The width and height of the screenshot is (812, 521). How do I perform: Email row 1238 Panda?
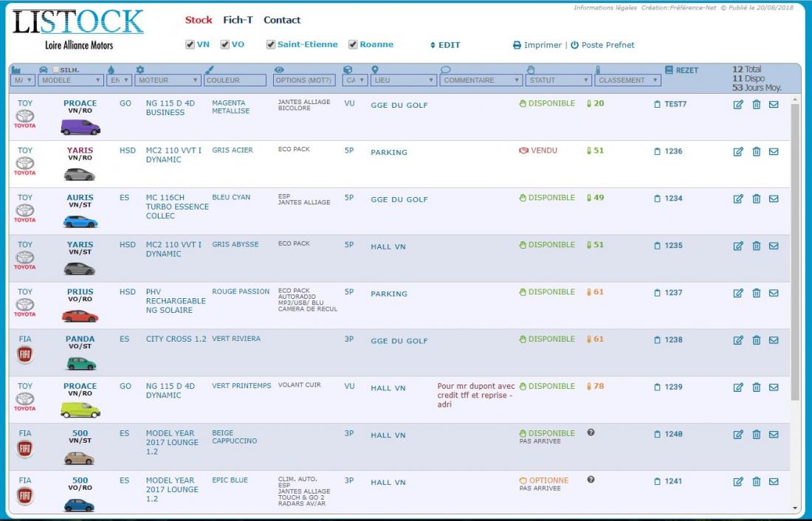(x=773, y=340)
